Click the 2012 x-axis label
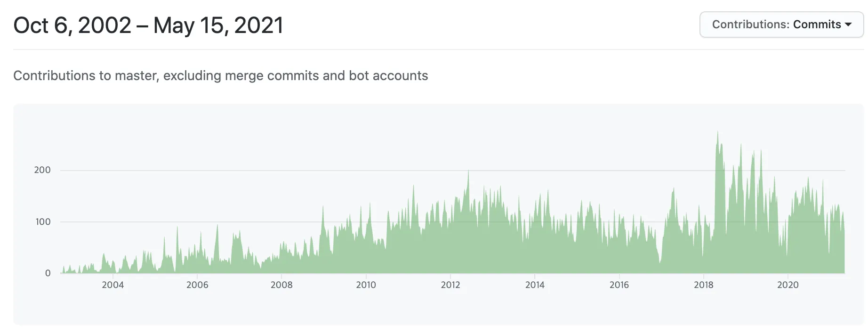 coord(450,285)
